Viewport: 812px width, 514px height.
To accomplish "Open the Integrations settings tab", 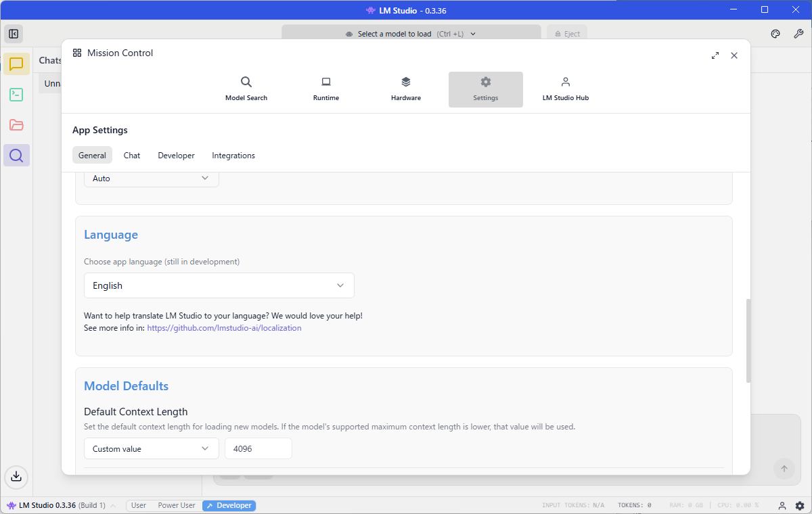I will point(233,156).
